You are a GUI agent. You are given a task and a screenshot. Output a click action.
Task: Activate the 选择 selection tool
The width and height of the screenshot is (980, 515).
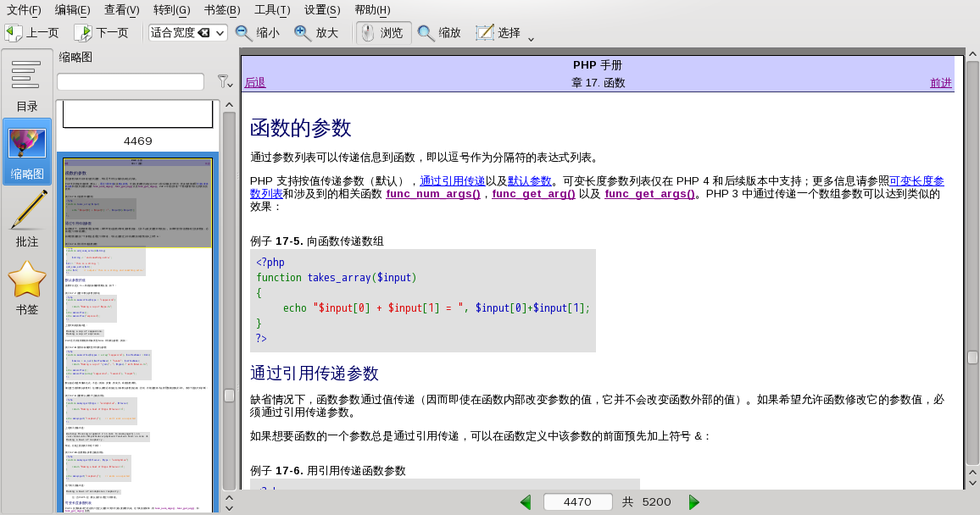tap(498, 32)
